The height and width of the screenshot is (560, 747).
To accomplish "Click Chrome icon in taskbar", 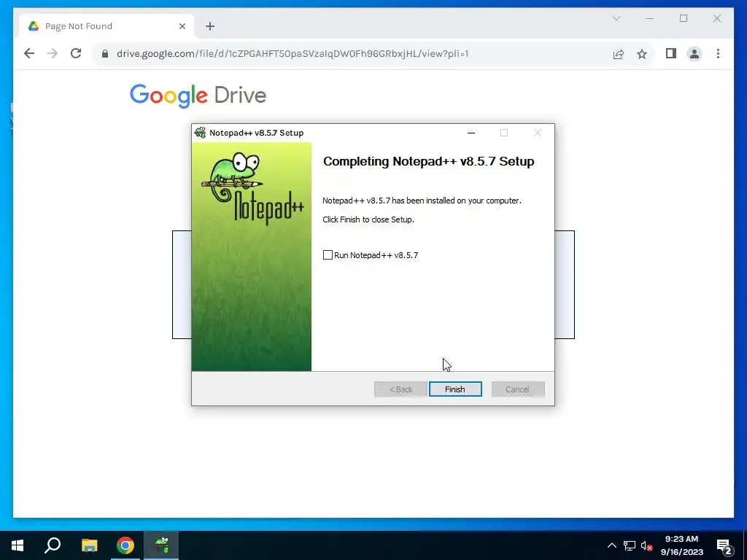I will point(125,545).
